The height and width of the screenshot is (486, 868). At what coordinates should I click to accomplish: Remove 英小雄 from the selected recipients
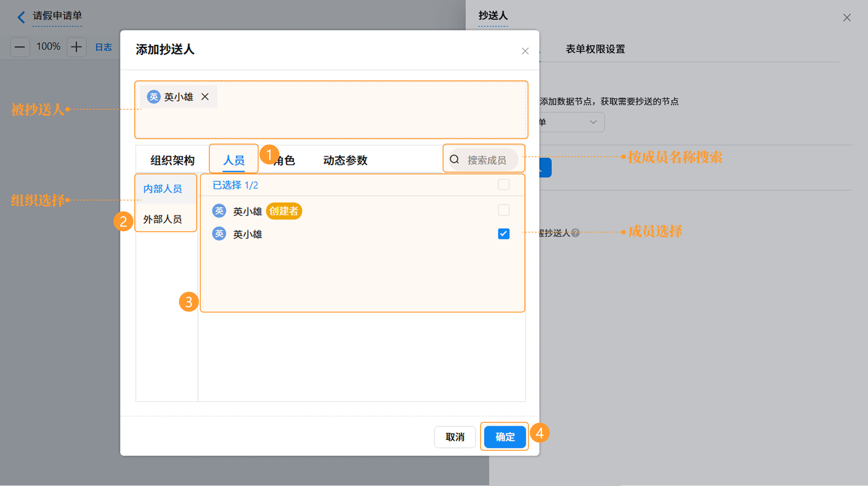[205, 97]
